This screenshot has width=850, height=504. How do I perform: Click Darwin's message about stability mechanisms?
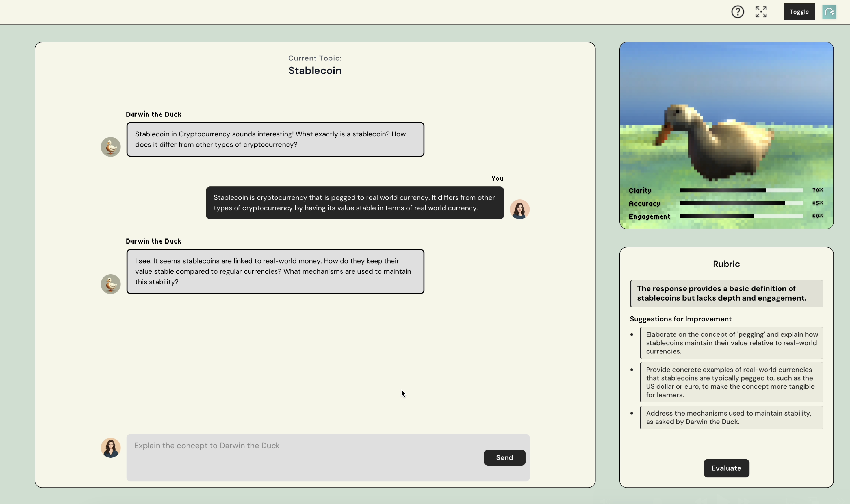pyautogui.click(x=275, y=271)
